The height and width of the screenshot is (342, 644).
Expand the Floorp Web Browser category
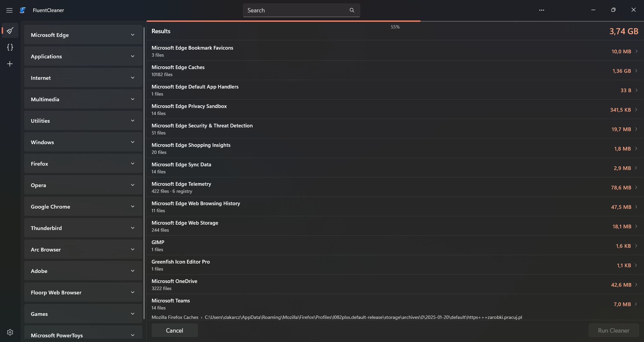point(83,292)
